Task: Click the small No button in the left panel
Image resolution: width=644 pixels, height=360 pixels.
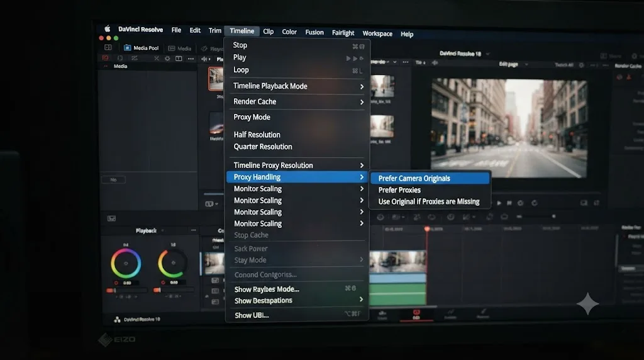Action: [113, 179]
